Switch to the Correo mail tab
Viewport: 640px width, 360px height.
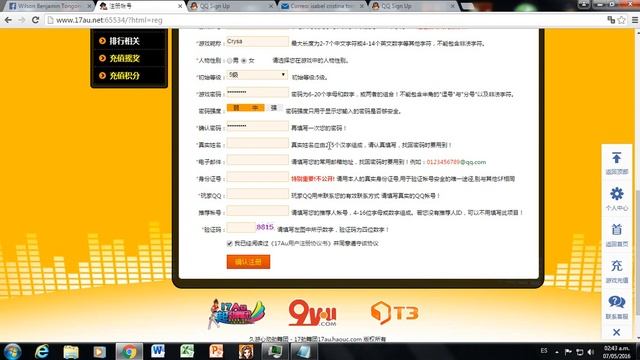coord(322,6)
